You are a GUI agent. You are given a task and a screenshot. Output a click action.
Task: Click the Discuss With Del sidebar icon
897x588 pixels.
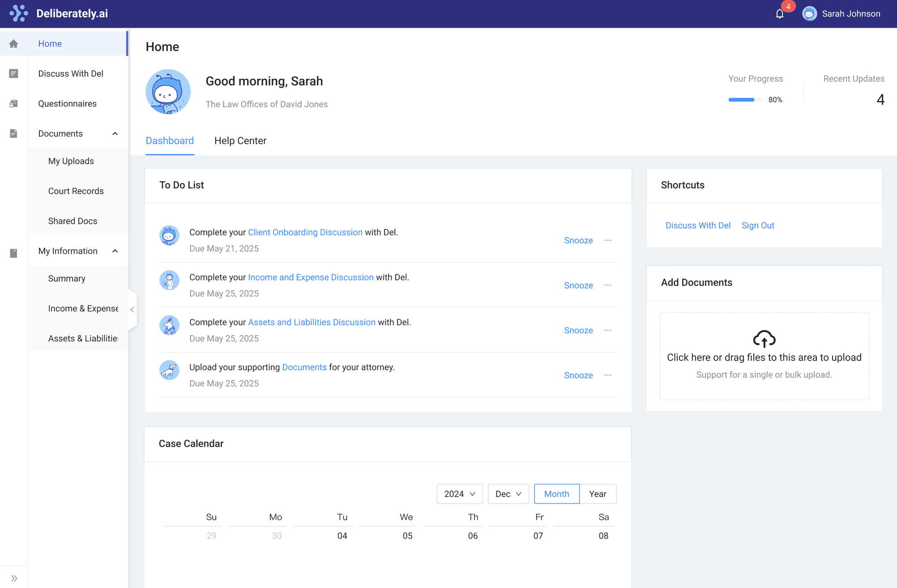[x=13, y=73]
